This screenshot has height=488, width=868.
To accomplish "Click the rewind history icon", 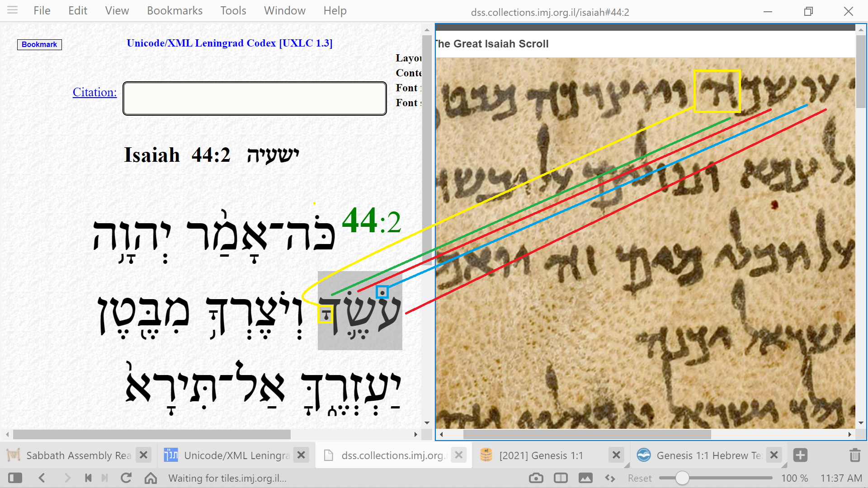I will 88,478.
